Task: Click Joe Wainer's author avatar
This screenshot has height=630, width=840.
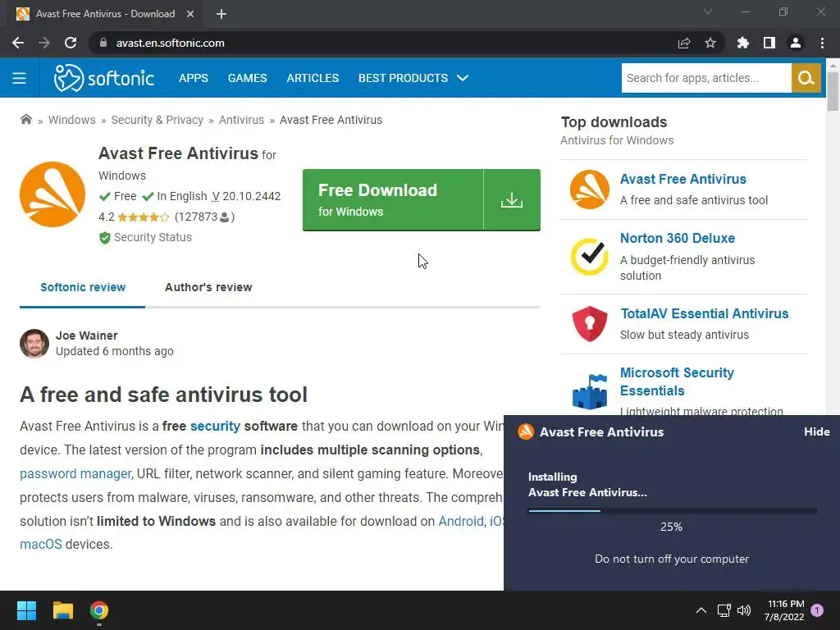Action: [x=34, y=344]
